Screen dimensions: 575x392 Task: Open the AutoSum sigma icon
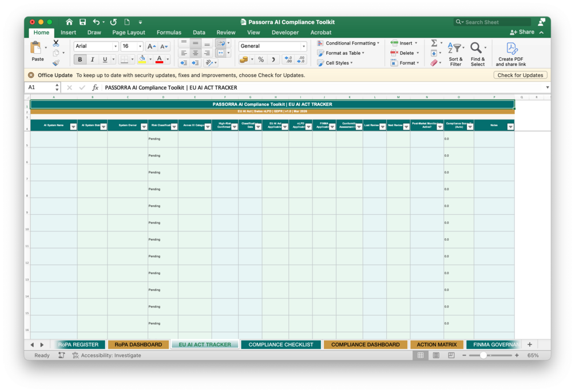pyautogui.click(x=434, y=43)
